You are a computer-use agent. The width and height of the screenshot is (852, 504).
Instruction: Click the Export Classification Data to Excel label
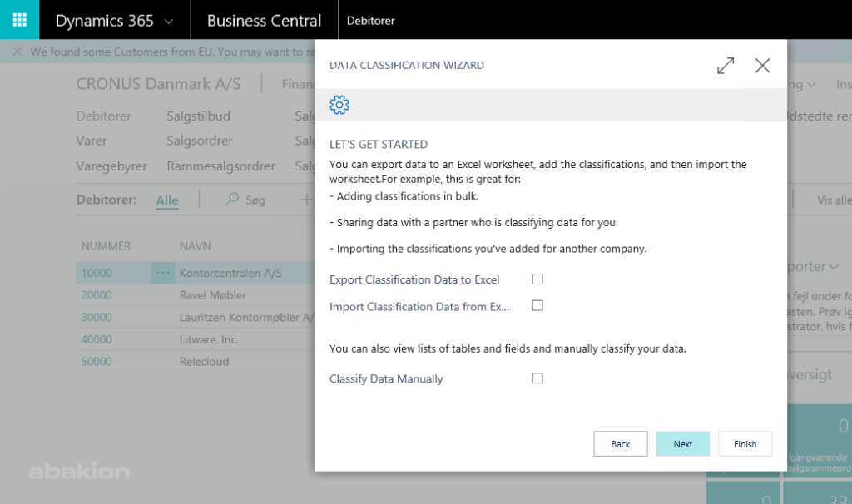[414, 279]
